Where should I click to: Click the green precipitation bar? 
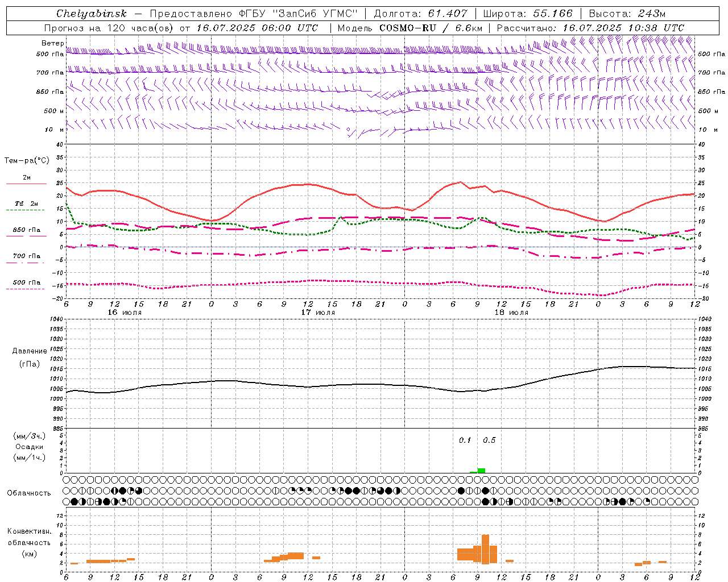point(481,471)
